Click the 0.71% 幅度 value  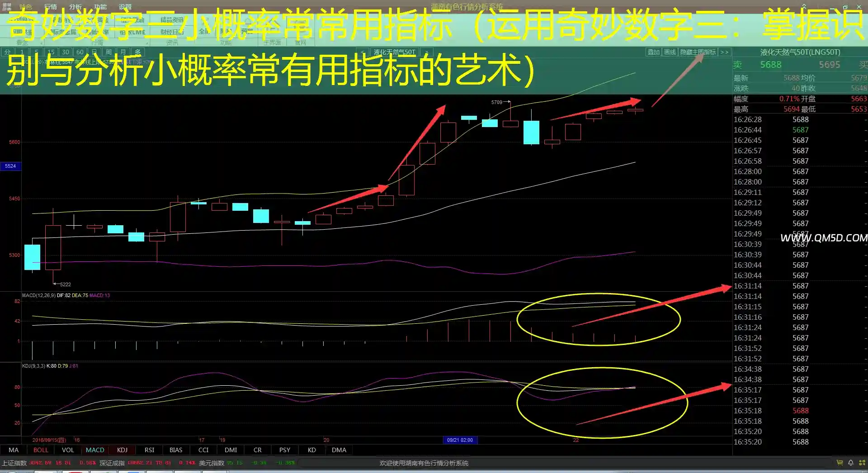point(789,99)
